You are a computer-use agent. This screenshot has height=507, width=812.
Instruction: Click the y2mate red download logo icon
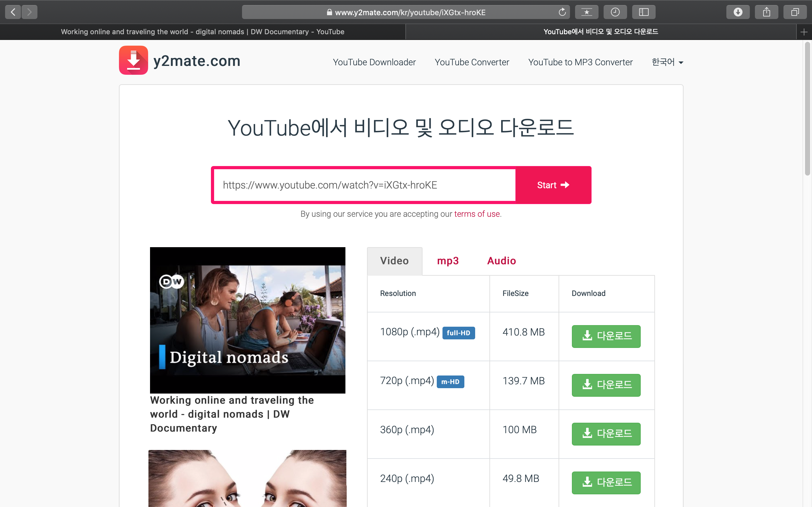[133, 60]
